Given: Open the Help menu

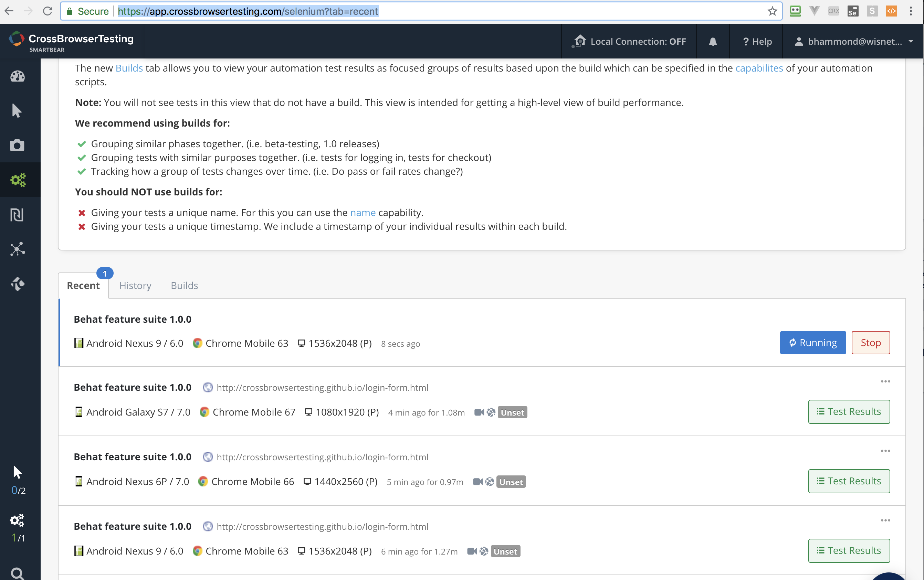Looking at the screenshot, I should [757, 41].
